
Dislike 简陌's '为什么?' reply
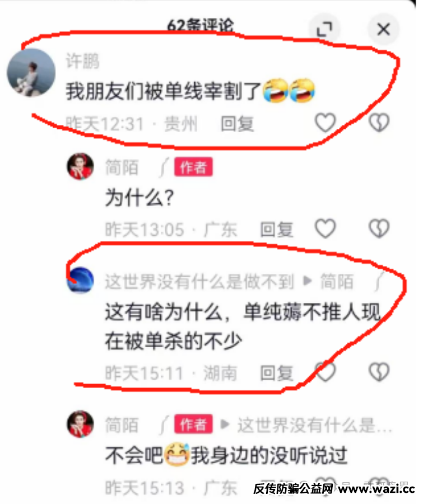379,228
